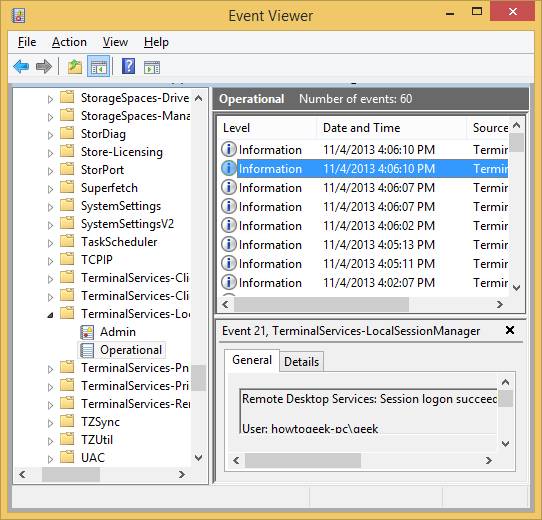Expand the TerminalServices-Pn node

pos(50,369)
